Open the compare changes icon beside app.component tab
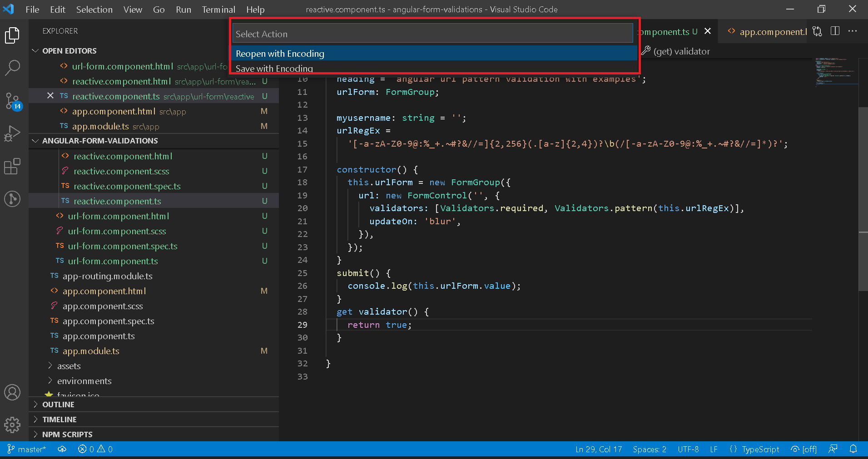Screen dimensions: 868x459 pyautogui.click(x=817, y=31)
